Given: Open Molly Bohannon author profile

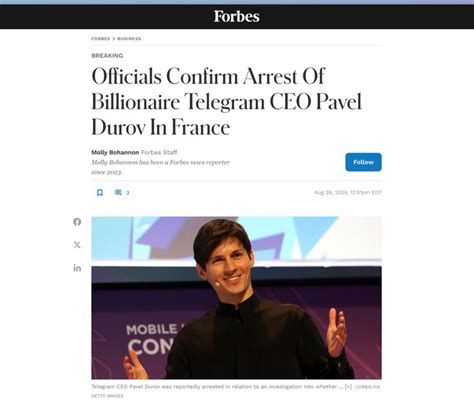Looking at the screenshot, I should pyautogui.click(x=115, y=152).
